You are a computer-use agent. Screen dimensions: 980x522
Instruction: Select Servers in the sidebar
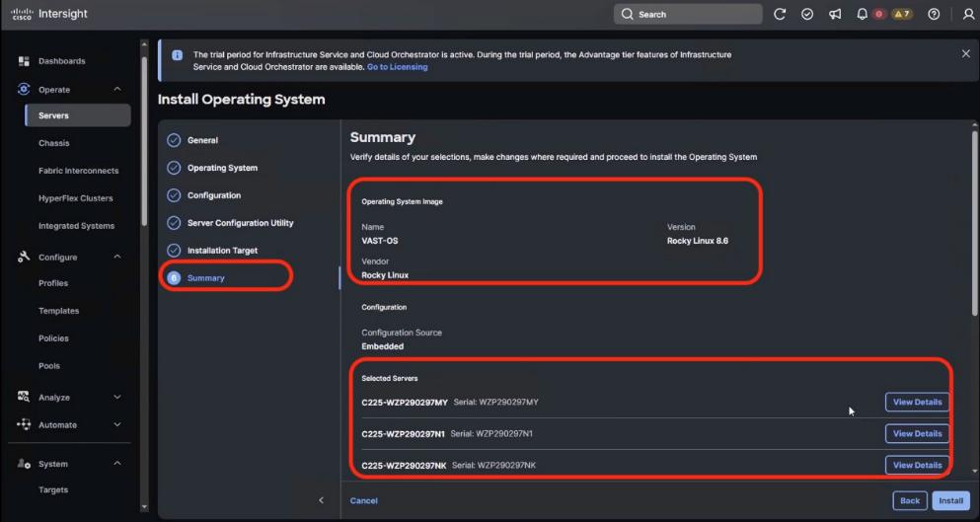coord(78,115)
